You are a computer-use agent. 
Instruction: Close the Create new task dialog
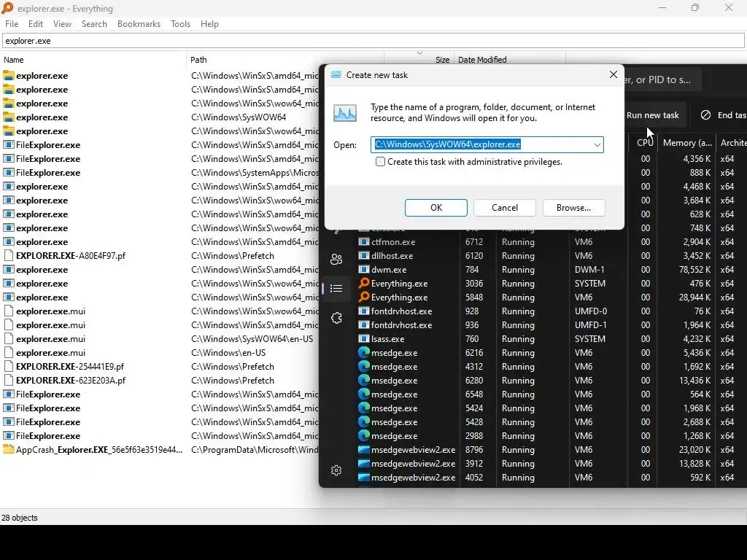click(x=614, y=75)
